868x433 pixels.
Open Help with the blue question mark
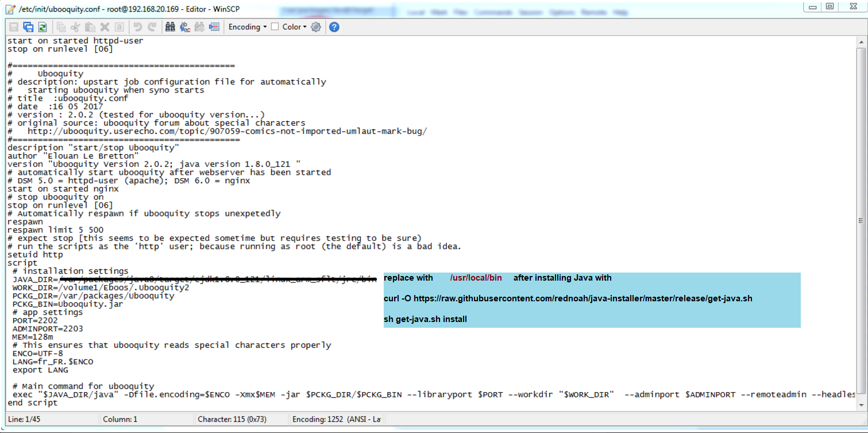(334, 27)
